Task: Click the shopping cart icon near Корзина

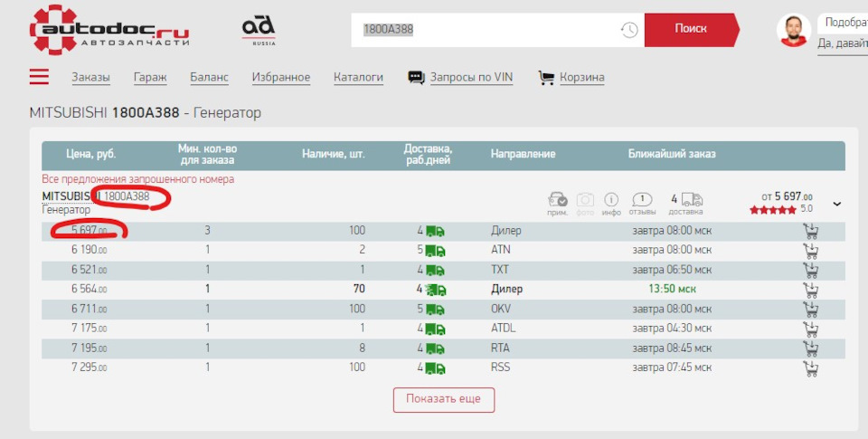Action: [546, 78]
